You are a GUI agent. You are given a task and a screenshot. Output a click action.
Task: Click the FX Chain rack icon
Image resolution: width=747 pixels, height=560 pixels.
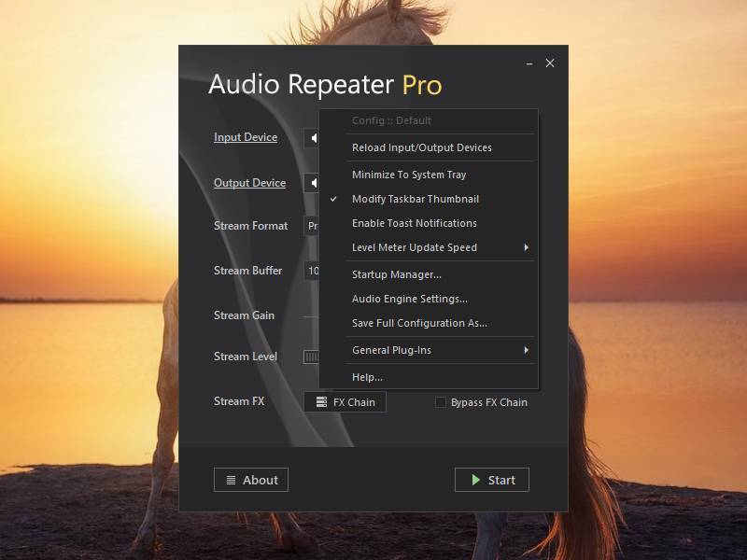321,402
